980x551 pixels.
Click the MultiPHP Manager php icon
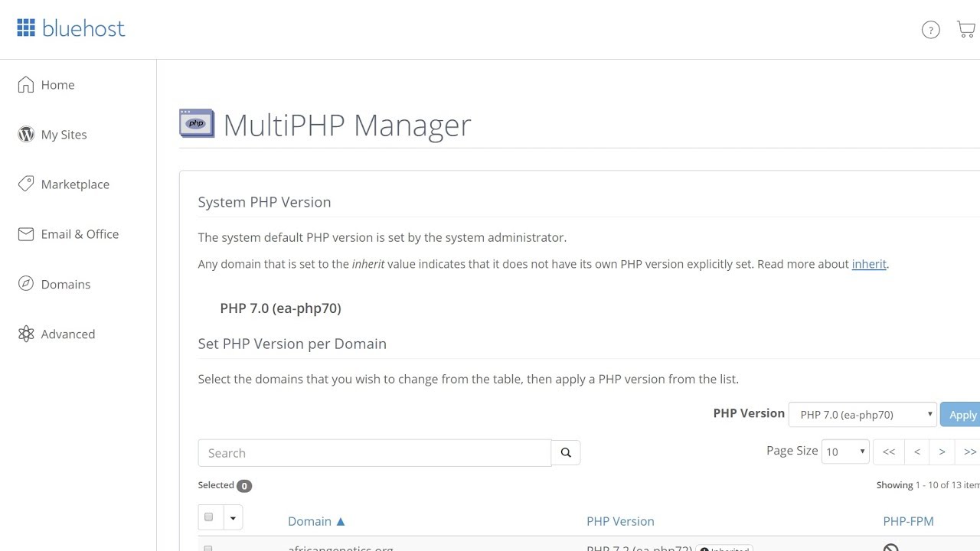[x=197, y=123]
